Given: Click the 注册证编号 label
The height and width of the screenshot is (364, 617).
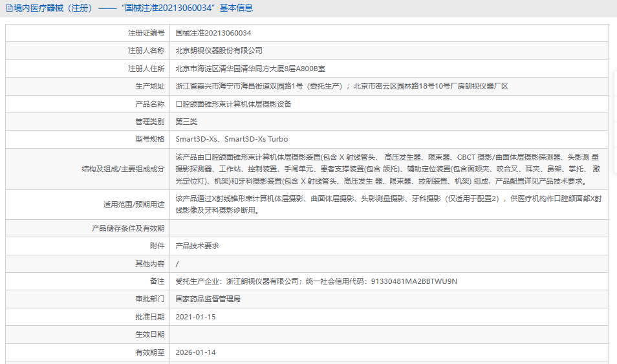Looking at the screenshot, I should [146, 33].
